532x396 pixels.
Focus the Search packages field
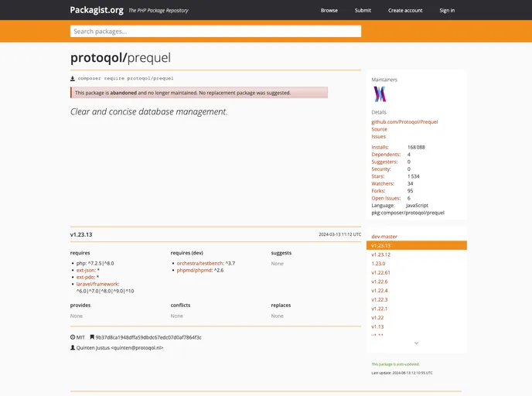[216, 31]
